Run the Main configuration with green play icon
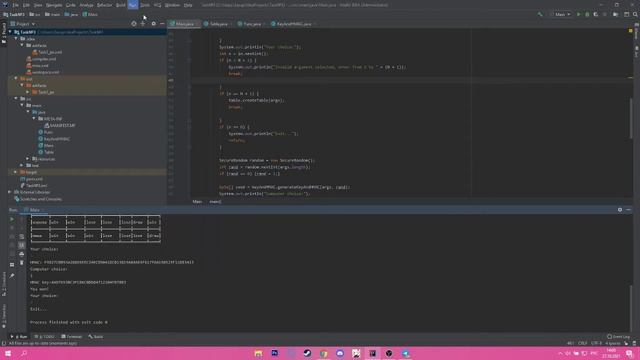The height and width of the screenshot is (360, 640). (x=578, y=14)
